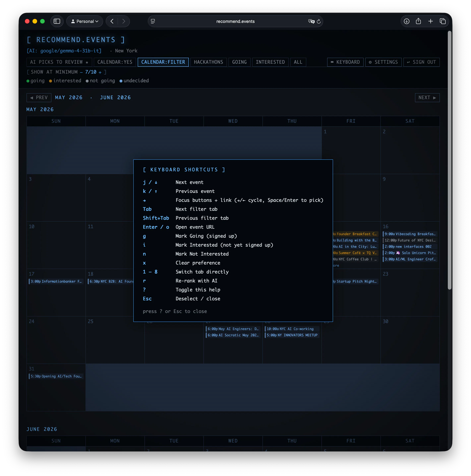Open the share sheet icon
Screen dimensions: 471x476
pyautogui.click(x=419, y=21)
